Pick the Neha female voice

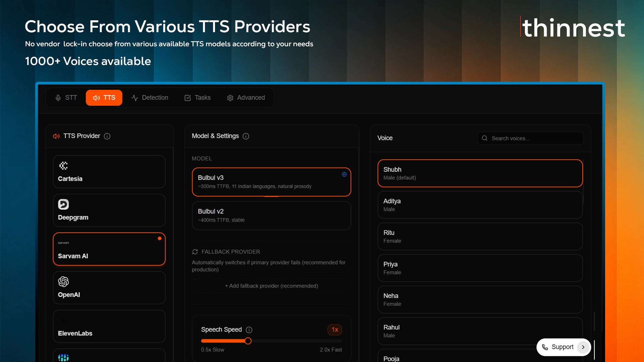click(x=480, y=300)
